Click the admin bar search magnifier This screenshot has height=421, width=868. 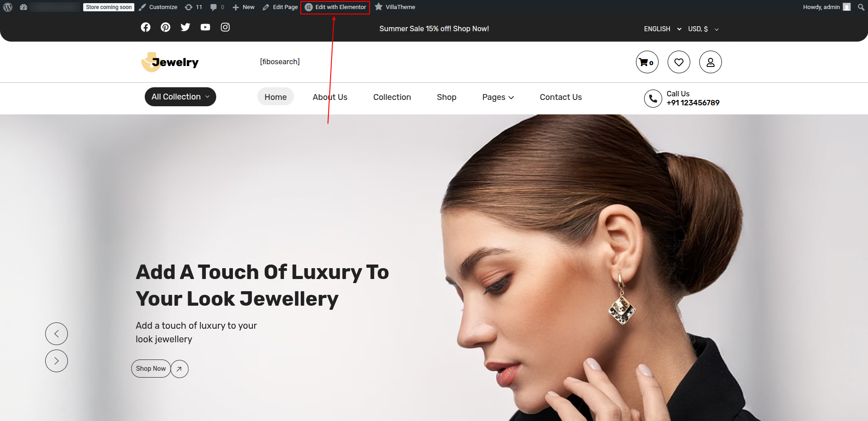click(x=861, y=7)
